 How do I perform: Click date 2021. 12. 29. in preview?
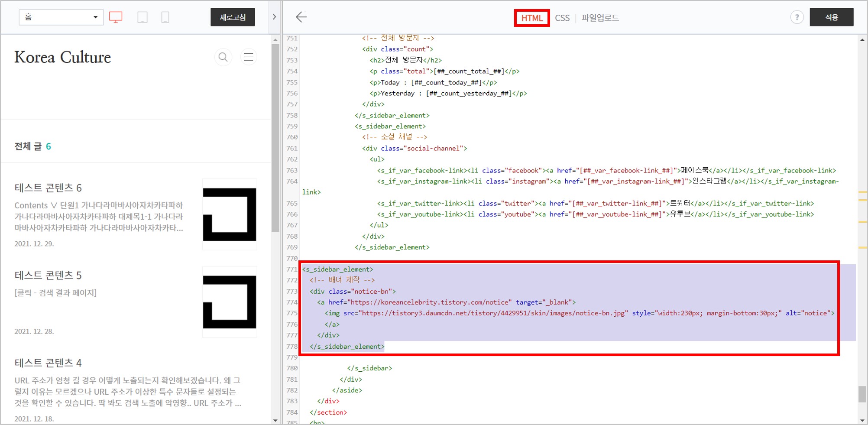[34, 243]
